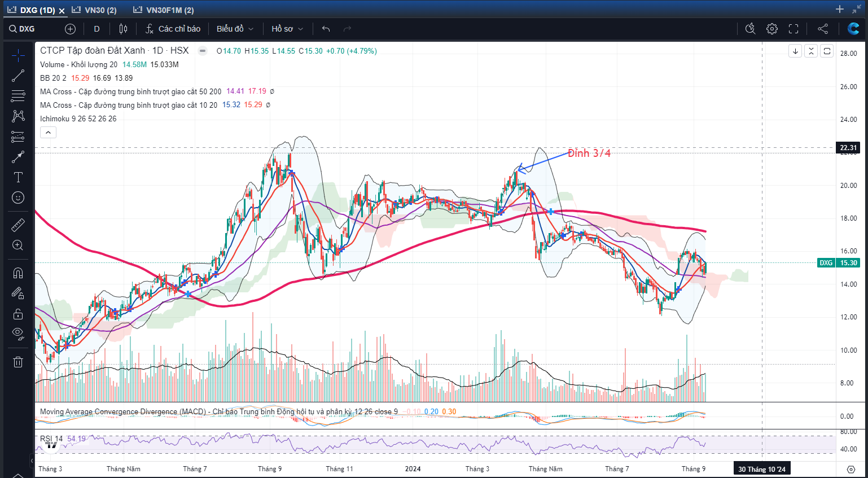The image size is (868, 478).
Task: Open the blue logo menu at top right
Action: [x=853, y=29]
